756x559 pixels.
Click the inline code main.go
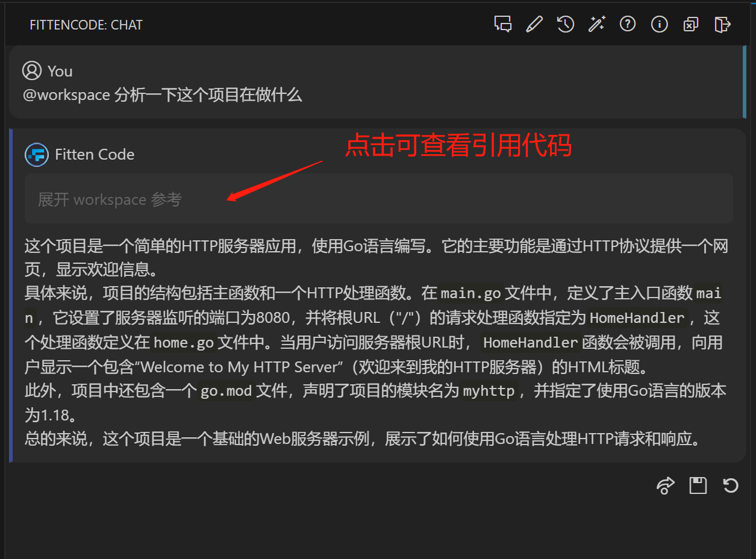tap(471, 293)
